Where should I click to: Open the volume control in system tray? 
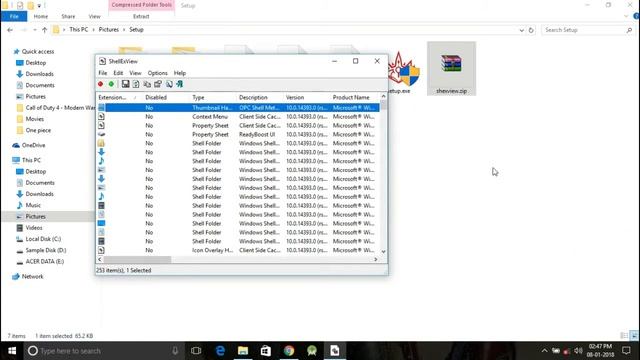coord(578,351)
